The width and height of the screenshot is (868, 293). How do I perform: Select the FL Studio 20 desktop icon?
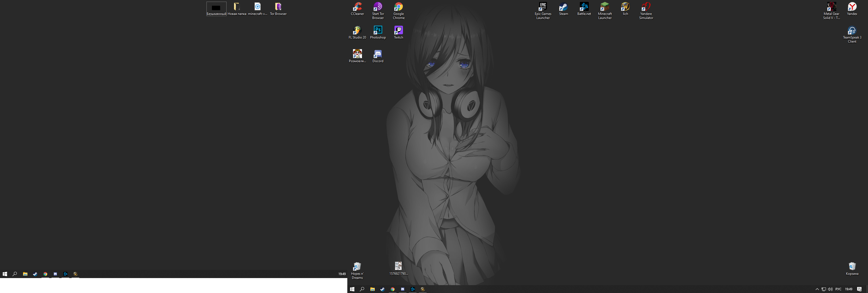click(x=357, y=33)
